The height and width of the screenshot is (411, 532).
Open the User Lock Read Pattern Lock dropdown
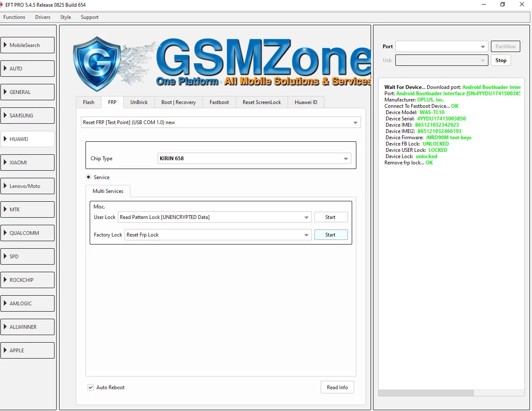(x=215, y=217)
